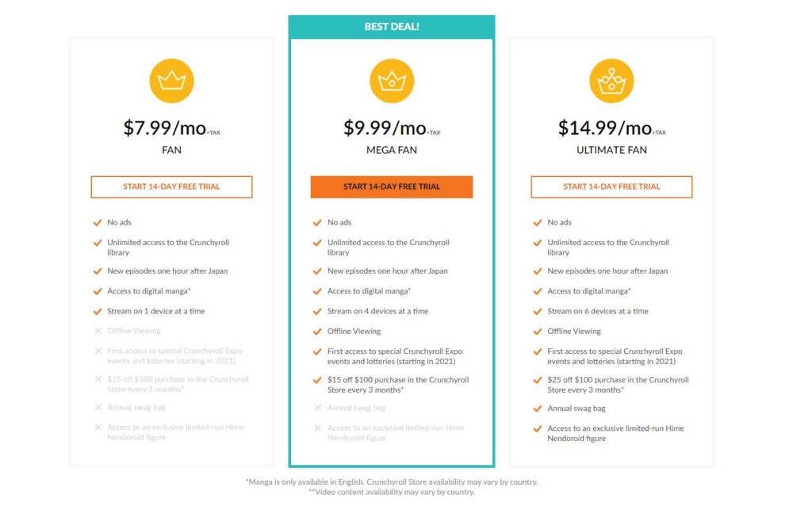Click checkmark by 'Stream on 6 devices at a time'
The image size is (812, 507).
[538, 312]
